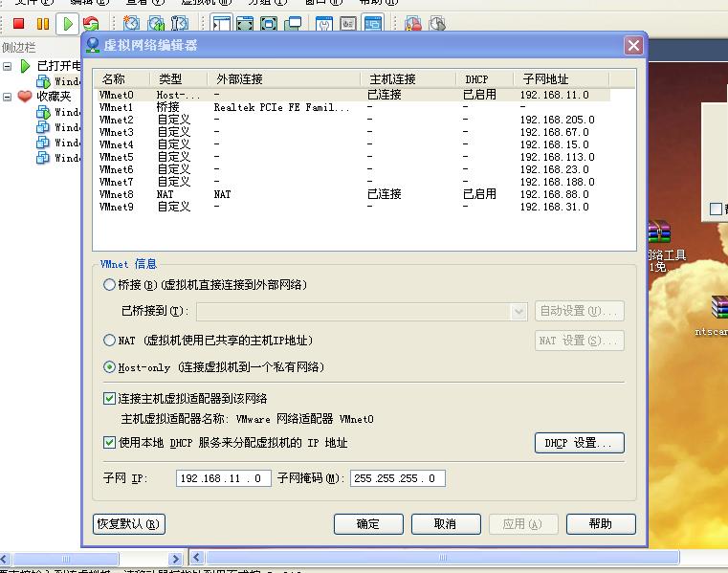Viewport: 728px width, 573px height.
Task: Click the 自动设置(U)... button
Action: (x=580, y=311)
